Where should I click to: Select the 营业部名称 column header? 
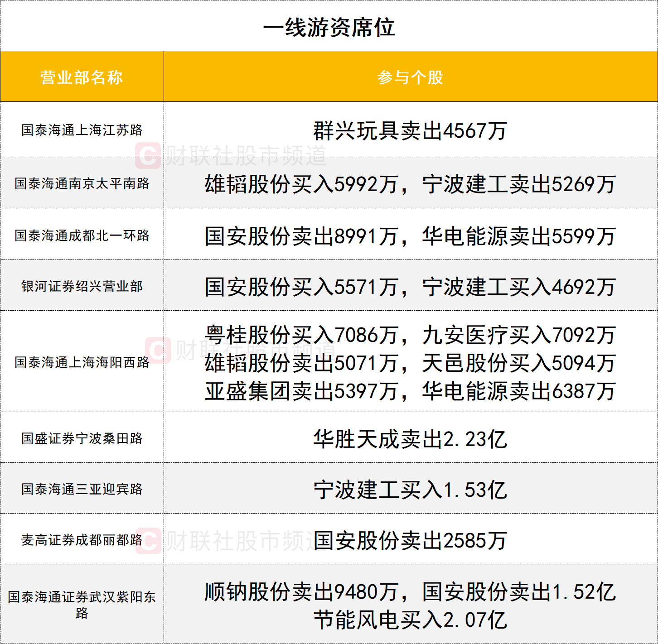coord(82,77)
